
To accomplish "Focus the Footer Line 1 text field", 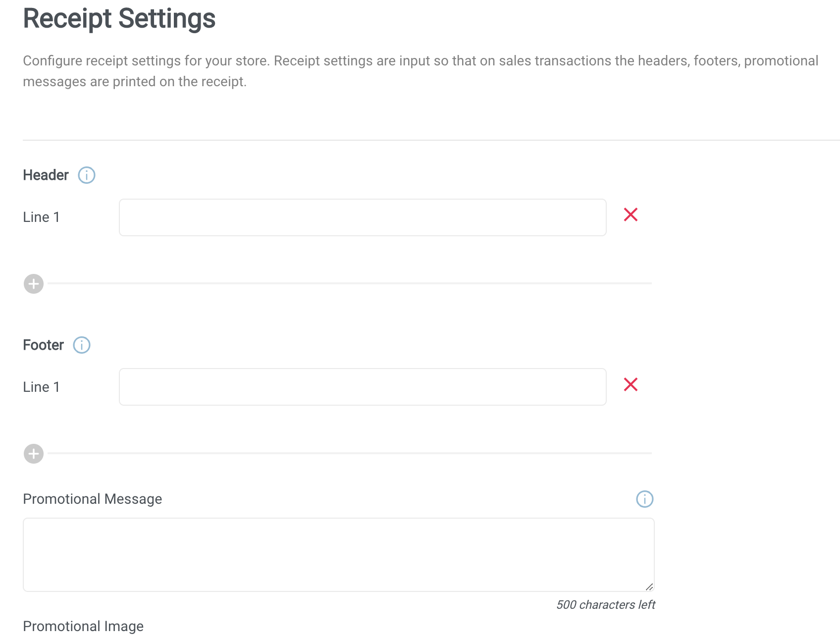I will point(363,387).
